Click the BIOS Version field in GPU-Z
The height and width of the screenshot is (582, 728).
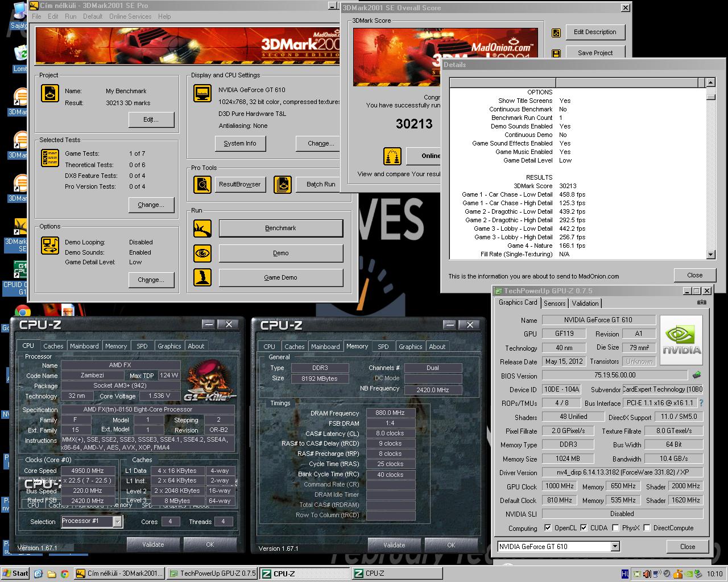pyautogui.click(x=615, y=375)
